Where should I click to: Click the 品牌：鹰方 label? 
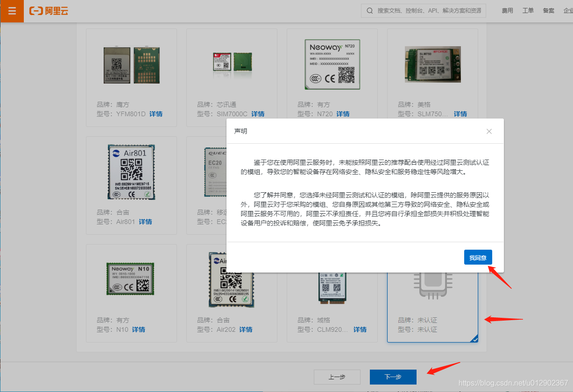tap(113, 105)
